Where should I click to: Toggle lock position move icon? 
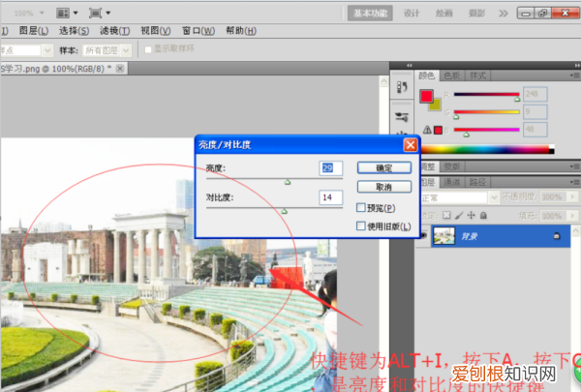[x=471, y=215]
